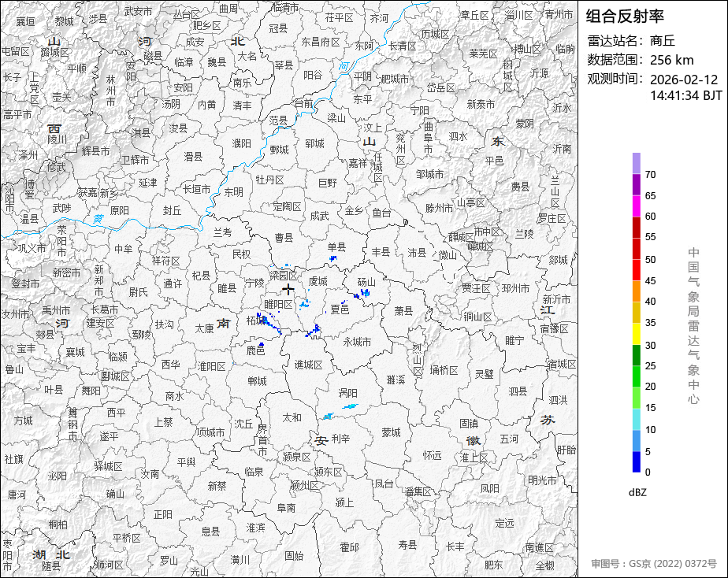Click the 曹县 label
This screenshot has width=728, height=578.
click(x=284, y=238)
